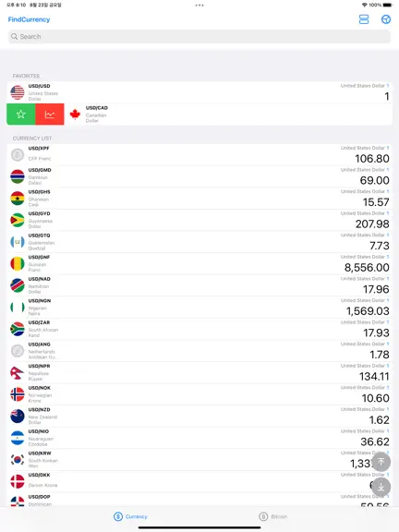Tap the South Korean flag icon

click(x=18, y=460)
